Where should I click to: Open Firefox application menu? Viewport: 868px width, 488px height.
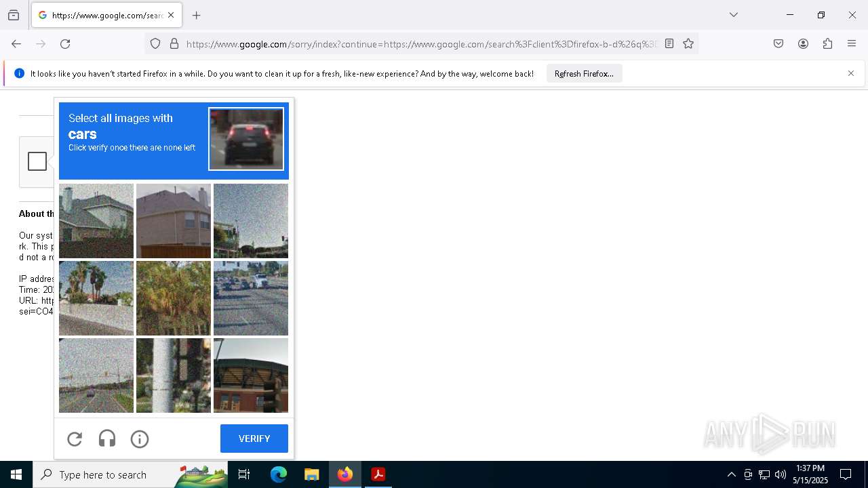pyautogui.click(x=852, y=44)
